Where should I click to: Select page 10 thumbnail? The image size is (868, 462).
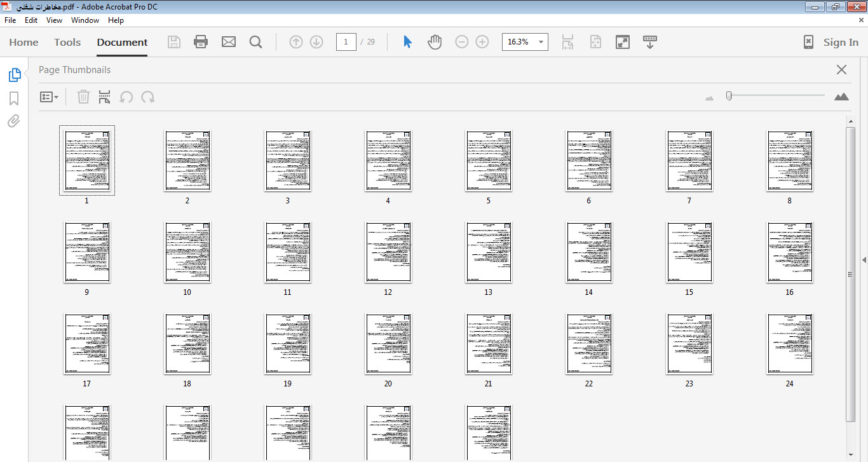tap(187, 252)
